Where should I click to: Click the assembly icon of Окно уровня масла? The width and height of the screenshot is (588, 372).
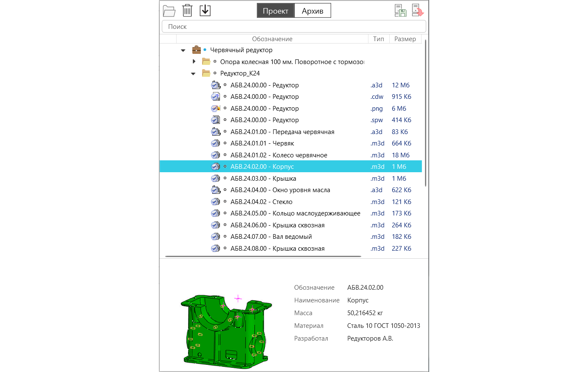coord(216,190)
